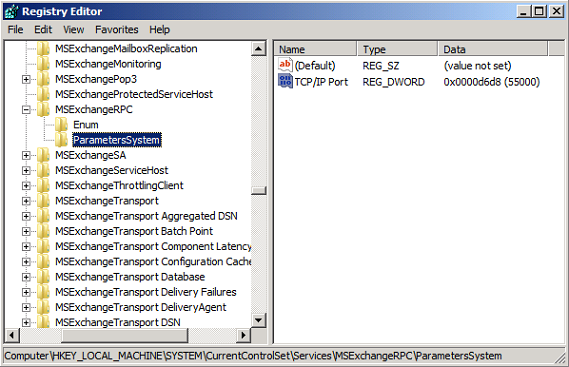This screenshot has width=569, height=367.
Task: Click the MSExchangeTransport Aggregated DSN folder icon
Action: 43,216
